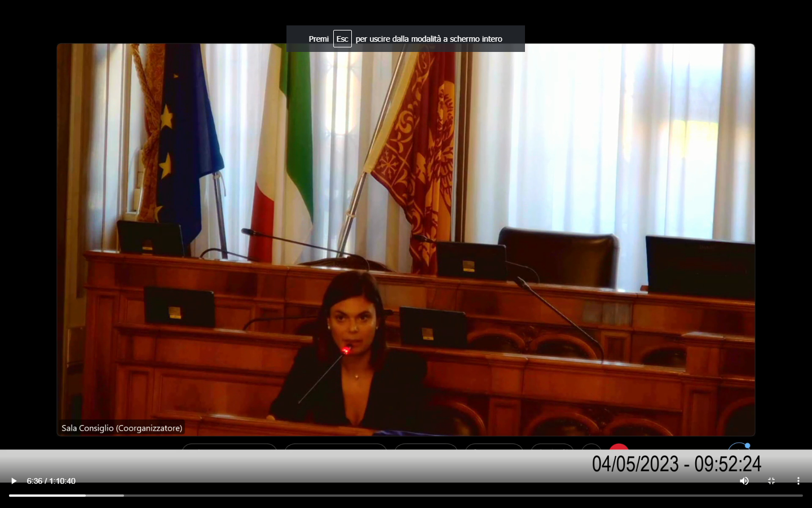Exit fullscreen mode via player icon
Screen dimensions: 812x508
(x=771, y=481)
